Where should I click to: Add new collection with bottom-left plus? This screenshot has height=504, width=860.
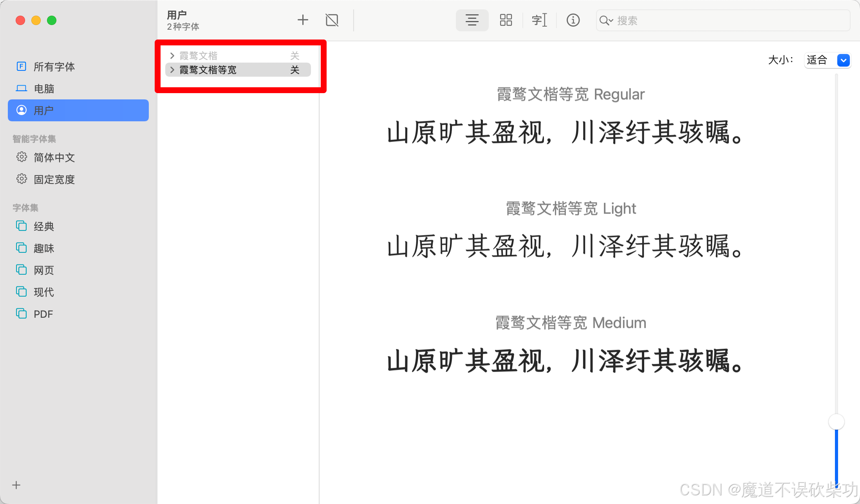pos(16,485)
